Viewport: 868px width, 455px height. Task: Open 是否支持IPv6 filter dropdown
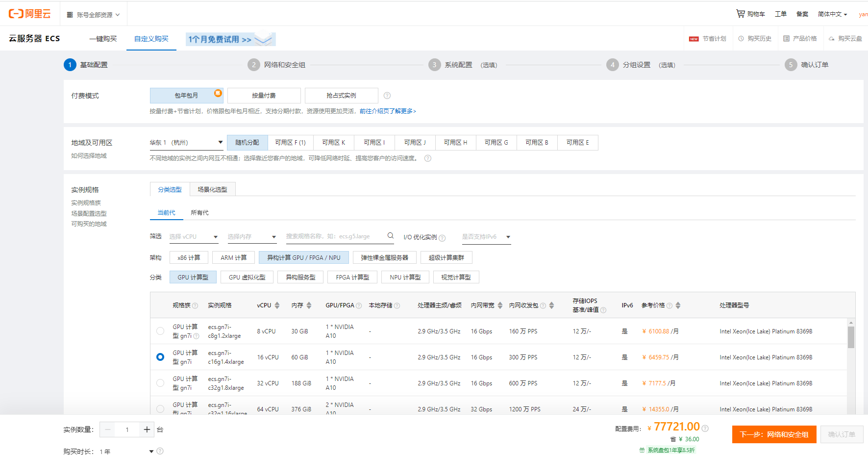tap(486, 237)
